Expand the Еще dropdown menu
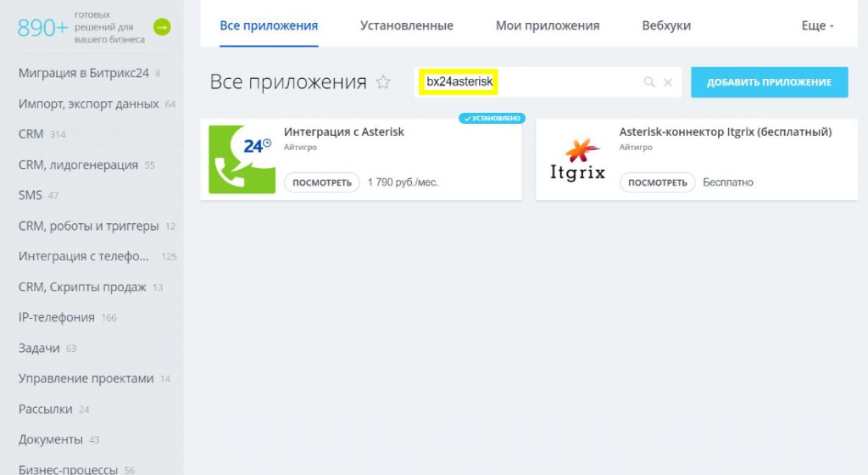 click(x=817, y=25)
